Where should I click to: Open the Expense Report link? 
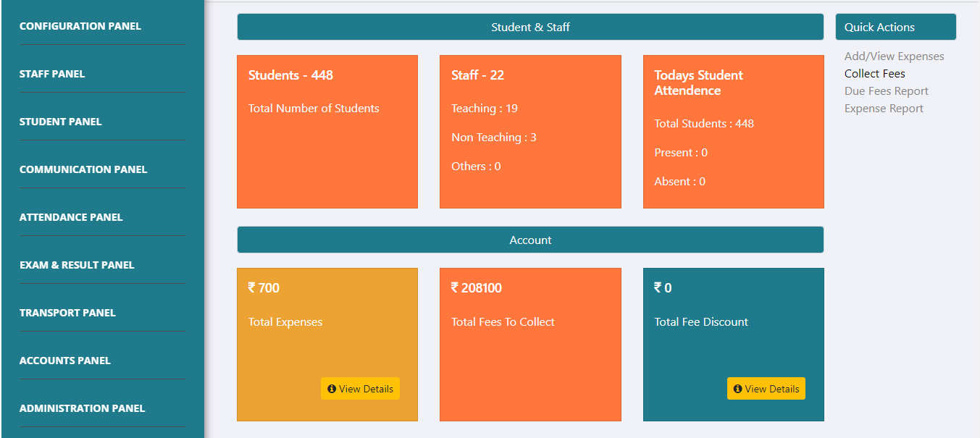pos(884,109)
